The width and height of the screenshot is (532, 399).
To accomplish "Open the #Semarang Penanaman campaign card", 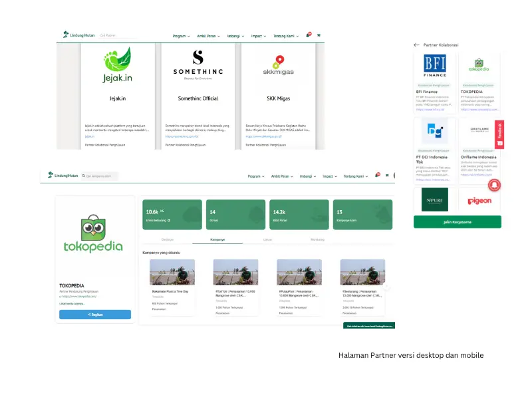I will pos(362,287).
